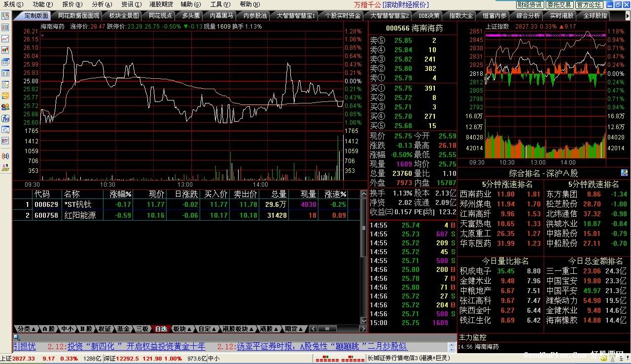Select the *ST钒钛 row
Image resolution: width=631 pixels, height=364 pixels.
pyautogui.click(x=186, y=204)
